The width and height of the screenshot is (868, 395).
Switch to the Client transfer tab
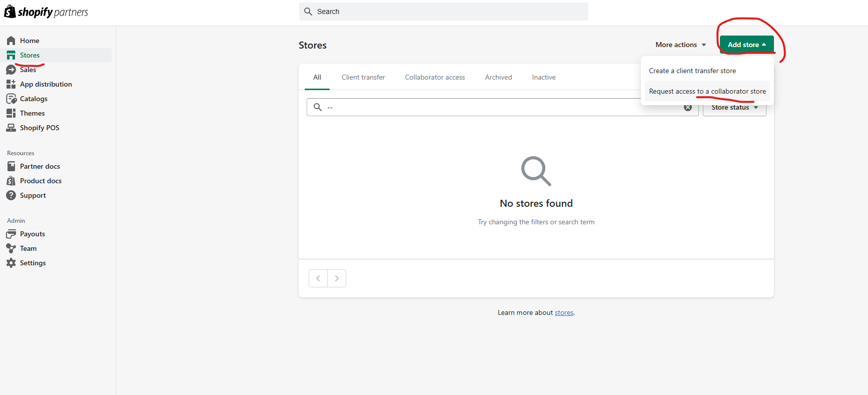pyautogui.click(x=363, y=77)
